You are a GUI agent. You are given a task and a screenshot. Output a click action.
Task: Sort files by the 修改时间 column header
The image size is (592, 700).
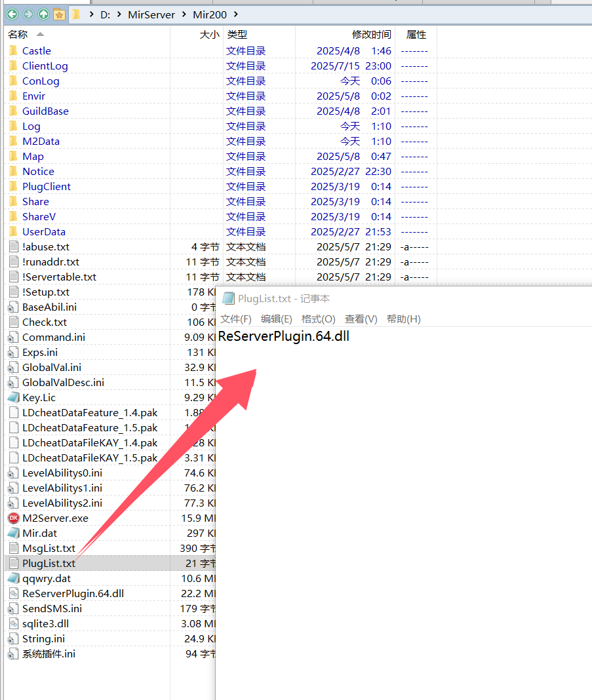pyautogui.click(x=371, y=34)
